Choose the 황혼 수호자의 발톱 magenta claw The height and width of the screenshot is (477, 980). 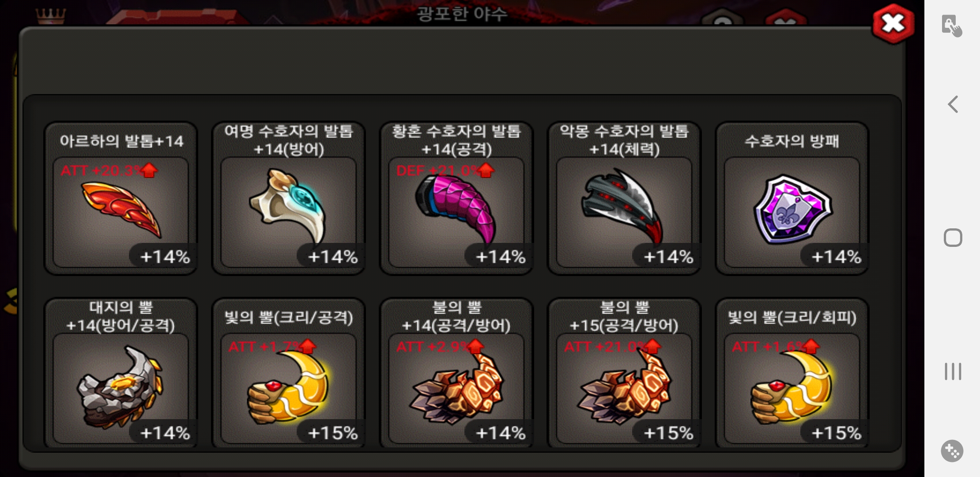456,199
